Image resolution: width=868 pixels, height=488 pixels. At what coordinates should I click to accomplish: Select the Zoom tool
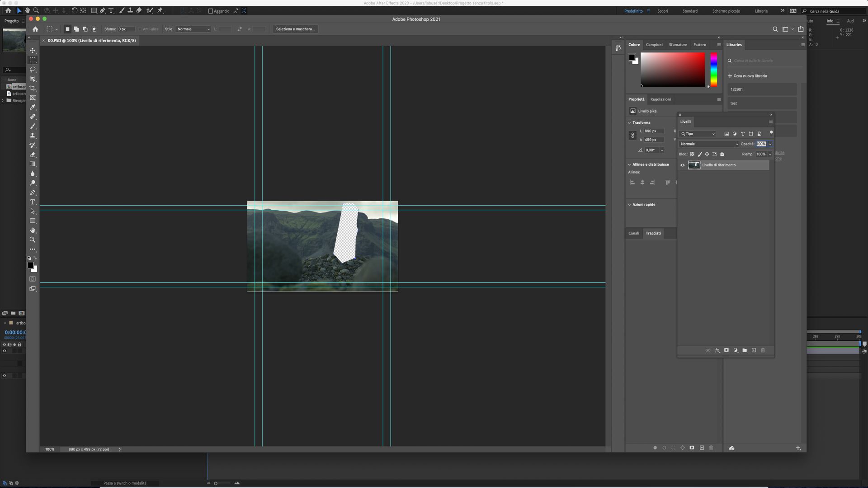pos(33,240)
